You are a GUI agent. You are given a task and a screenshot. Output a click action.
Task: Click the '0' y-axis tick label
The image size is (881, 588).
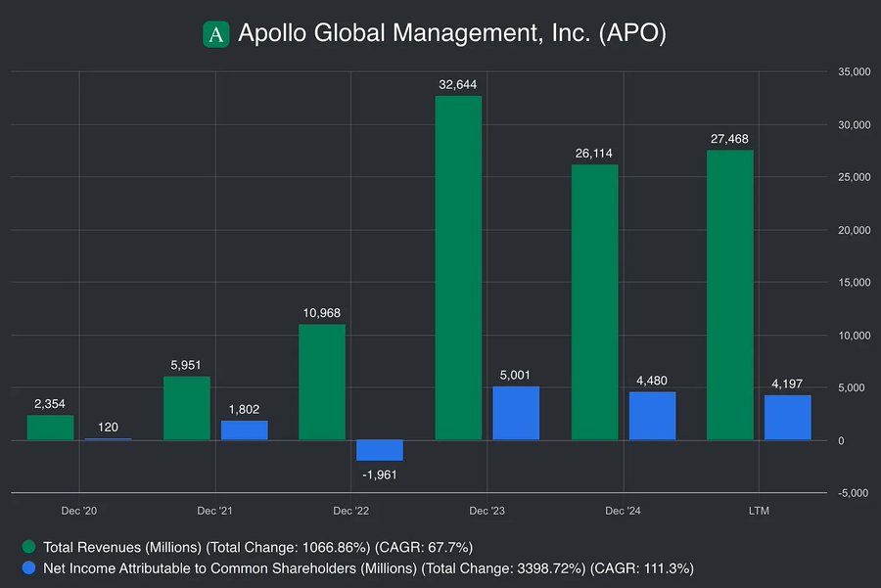coord(841,441)
